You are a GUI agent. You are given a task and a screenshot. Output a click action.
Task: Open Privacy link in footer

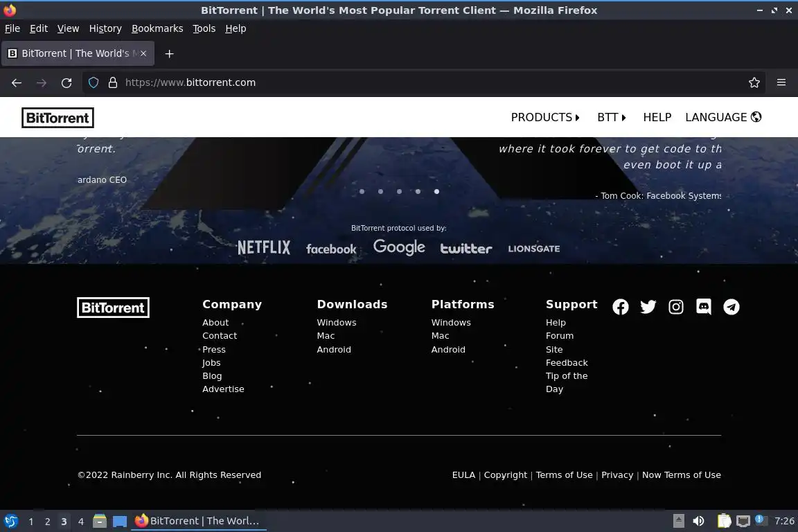617,475
